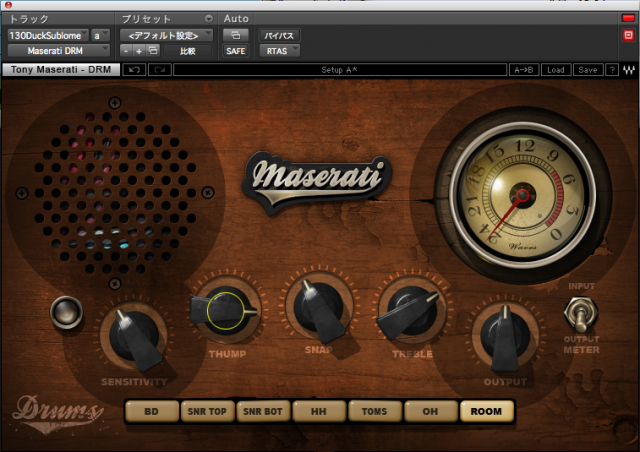This screenshot has width=640, height=452.
Task: Click the Output knob
Action: tap(504, 337)
